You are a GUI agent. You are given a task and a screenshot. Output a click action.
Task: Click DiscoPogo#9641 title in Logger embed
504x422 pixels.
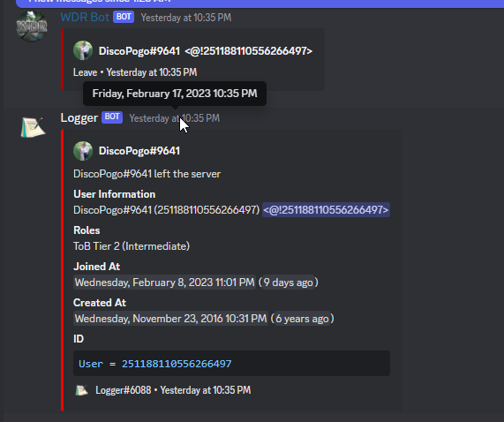(139, 151)
